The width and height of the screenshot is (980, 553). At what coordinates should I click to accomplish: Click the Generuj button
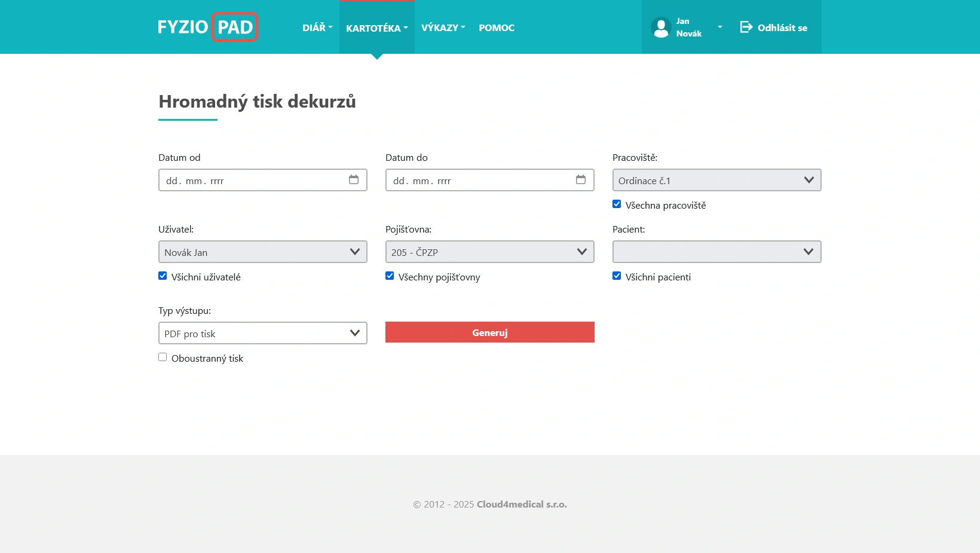(489, 332)
